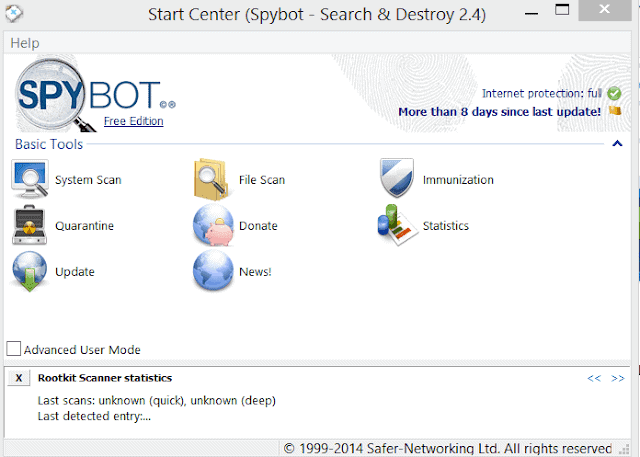
Task: Click the Spybot window title bar icon
Action: pyautogui.click(x=14, y=13)
